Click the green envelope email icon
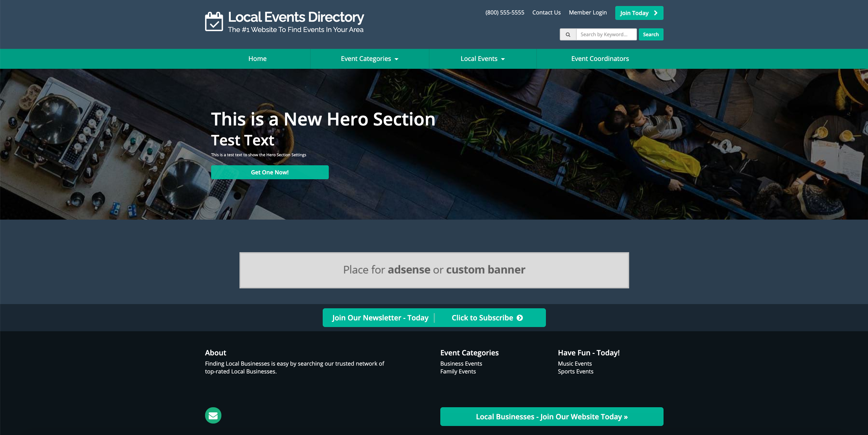868x435 pixels. point(213,415)
